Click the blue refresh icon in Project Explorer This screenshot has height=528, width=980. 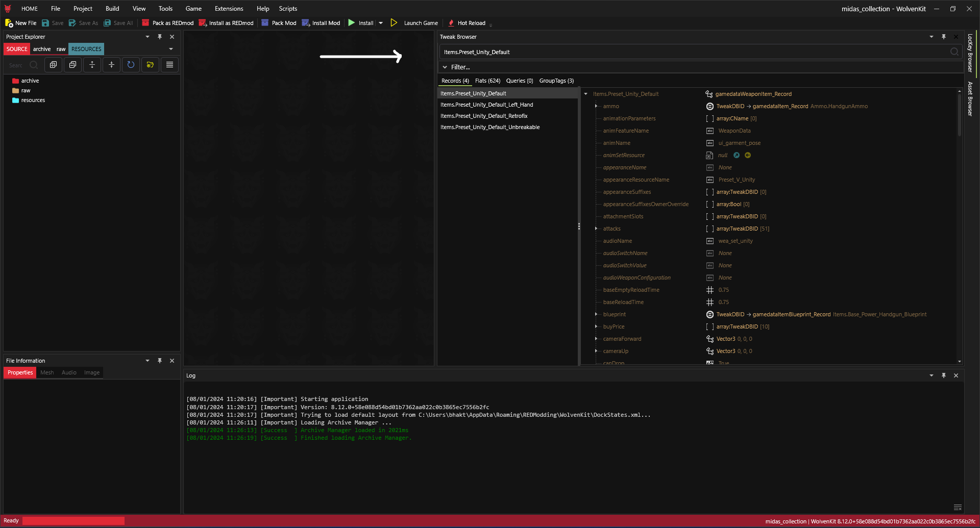[x=131, y=65]
